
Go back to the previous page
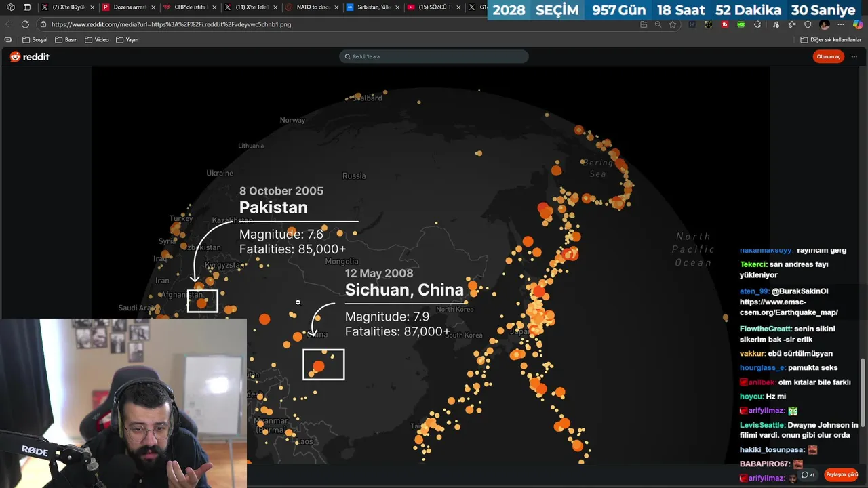(x=9, y=24)
